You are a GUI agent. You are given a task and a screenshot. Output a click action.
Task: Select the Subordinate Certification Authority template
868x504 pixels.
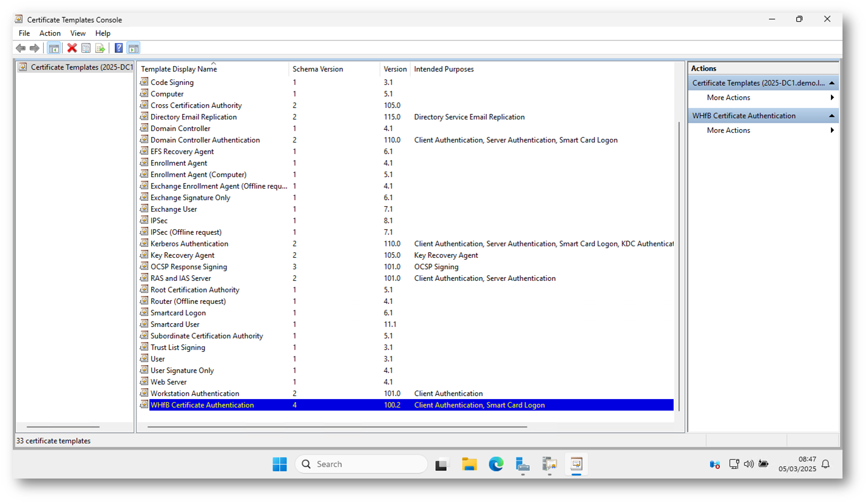pos(206,335)
